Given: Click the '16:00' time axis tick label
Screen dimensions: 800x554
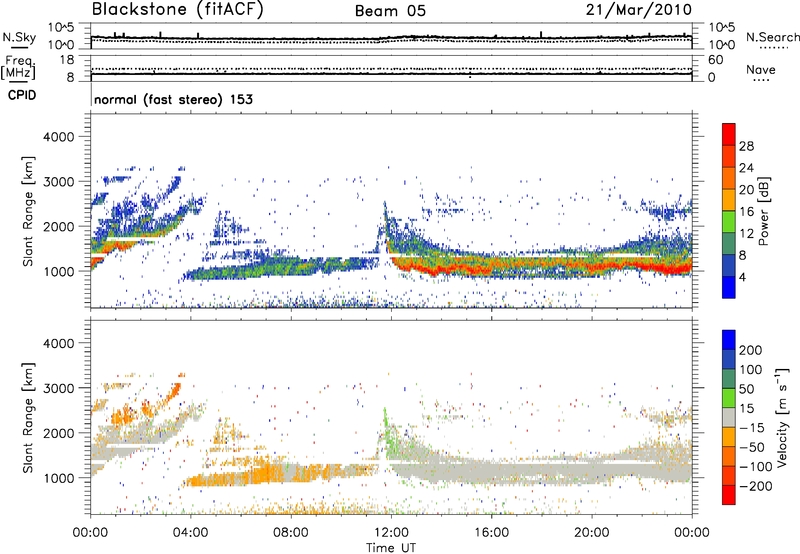Looking at the screenshot, I should point(491,533).
